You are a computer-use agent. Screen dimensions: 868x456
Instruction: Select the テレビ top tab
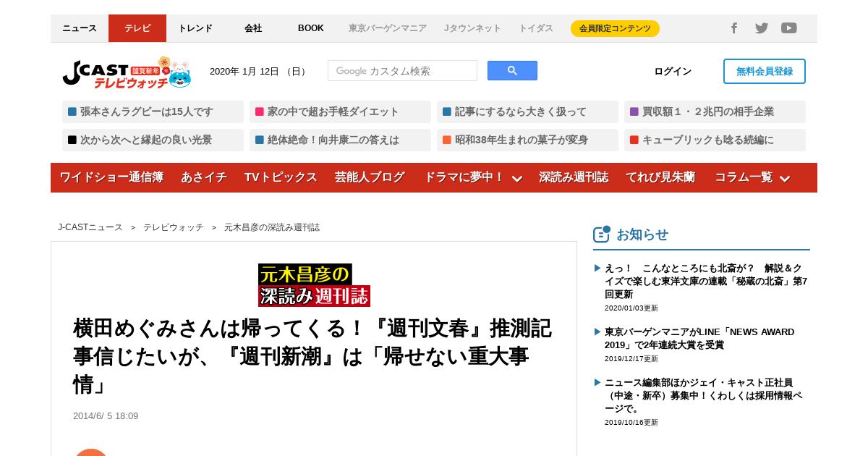click(137, 28)
